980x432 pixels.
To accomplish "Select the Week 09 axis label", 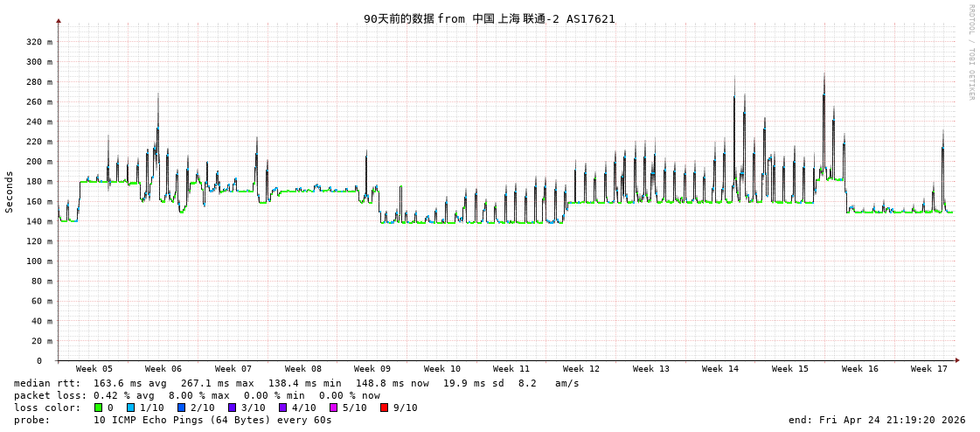I will coord(372,369).
